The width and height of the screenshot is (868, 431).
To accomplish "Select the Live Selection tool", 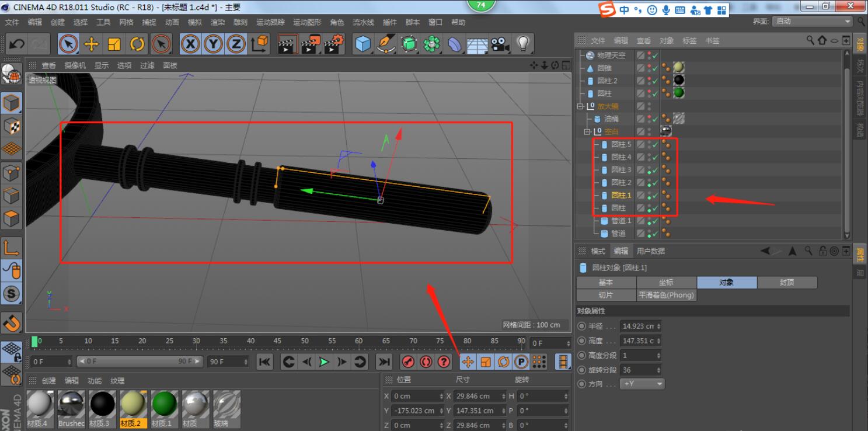I will [x=68, y=44].
